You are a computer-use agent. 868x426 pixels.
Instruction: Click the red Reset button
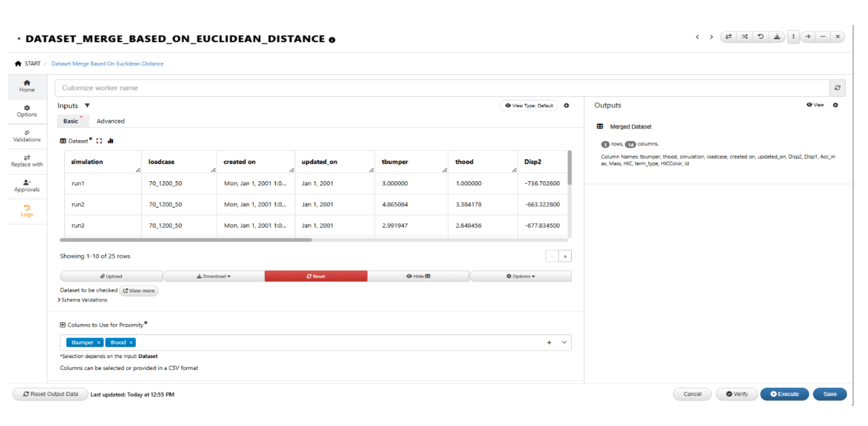(x=316, y=276)
